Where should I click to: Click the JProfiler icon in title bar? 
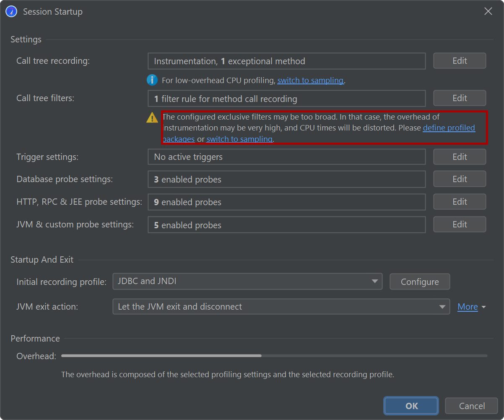(11, 11)
